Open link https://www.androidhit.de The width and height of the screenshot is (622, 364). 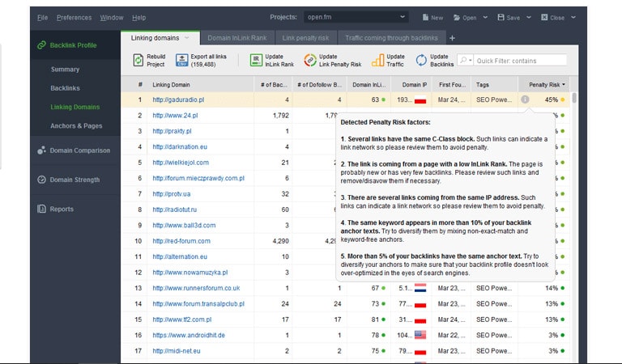click(189, 335)
